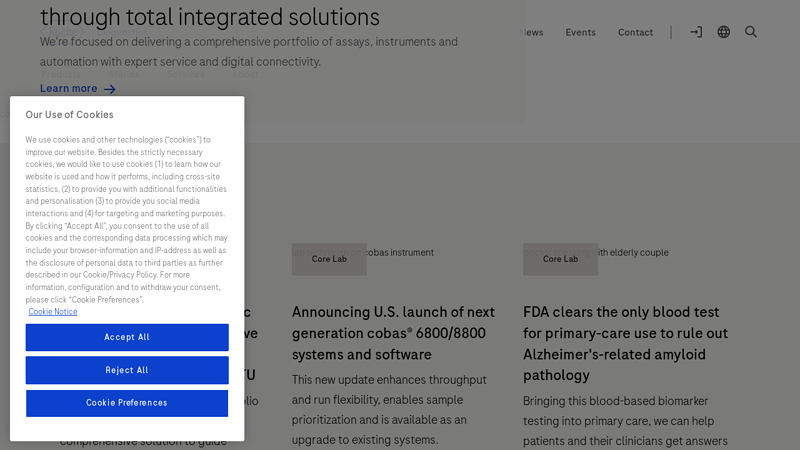Image resolution: width=800 pixels, height=450 pixels.
Task: Click the sign-in arrow icon
Action: [696, 32]
